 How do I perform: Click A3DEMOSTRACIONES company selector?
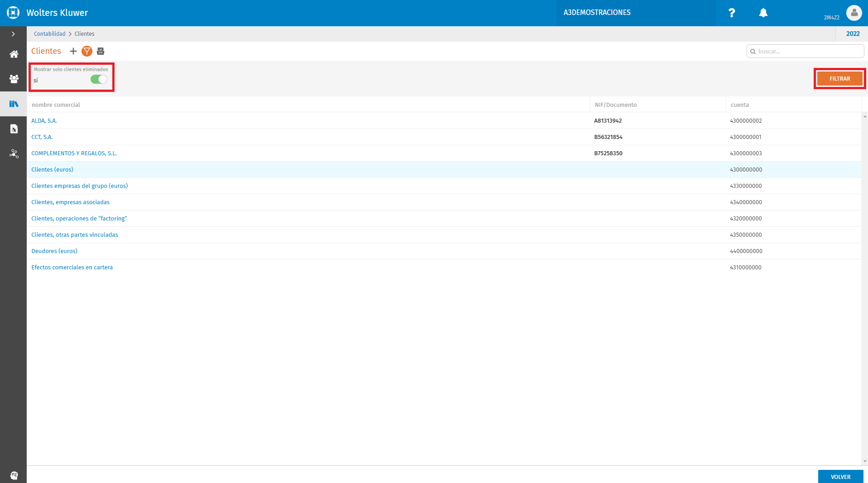(597, 13)
